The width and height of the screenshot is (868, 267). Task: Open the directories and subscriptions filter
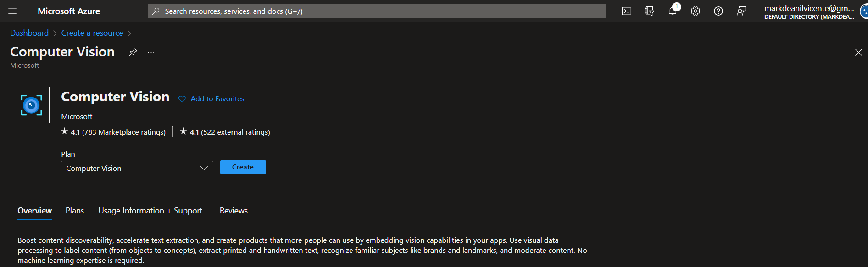coord(649,11)
